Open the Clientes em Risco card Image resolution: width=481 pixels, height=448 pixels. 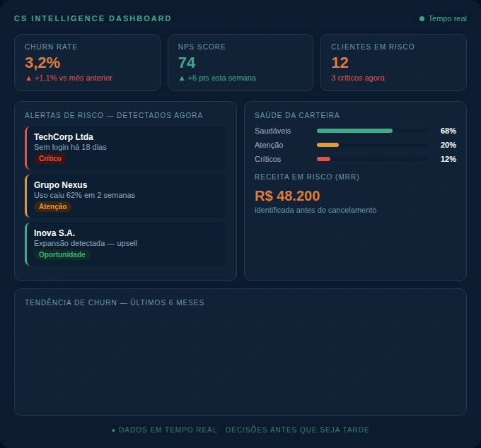pos(393,62)
